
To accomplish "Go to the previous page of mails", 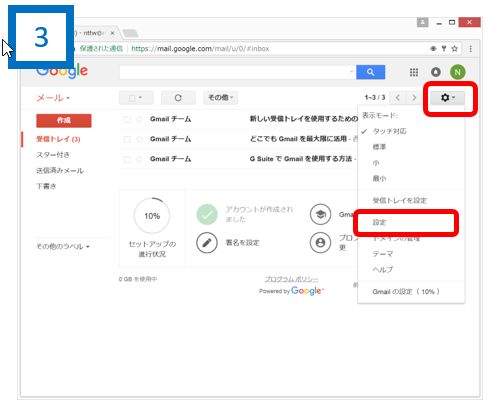I will pos(397,98).
